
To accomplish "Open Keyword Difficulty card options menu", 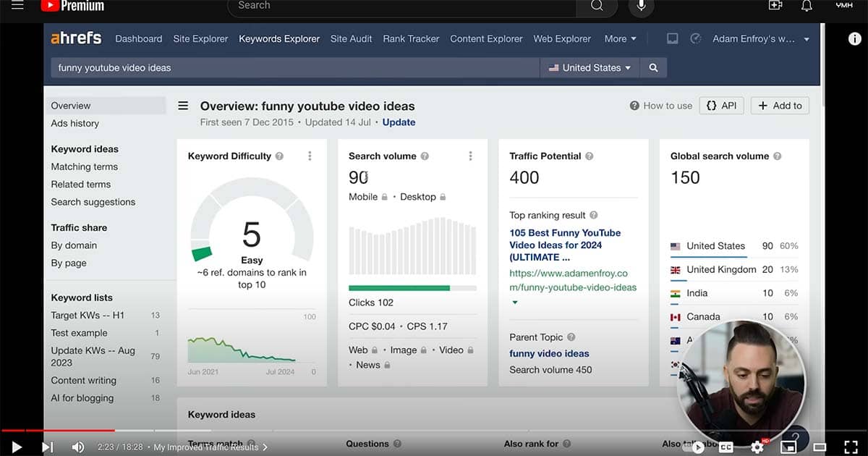I will (x=310, y=156).
